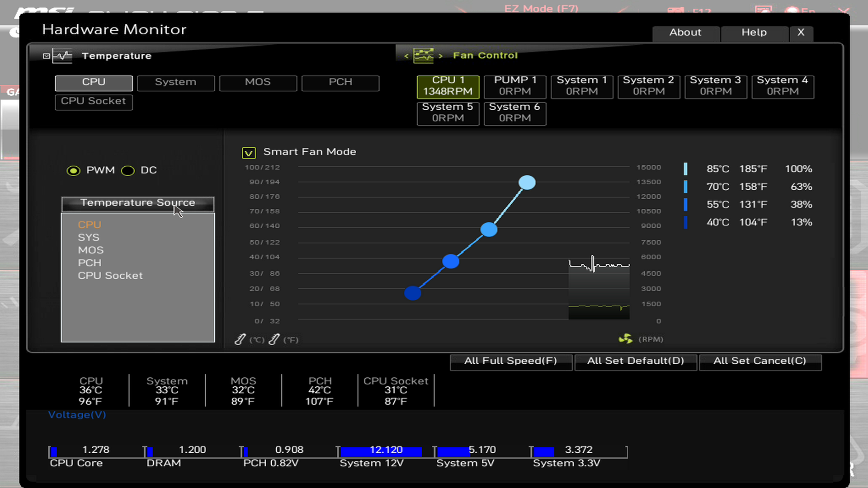Click All Full Speed button
The height and width of the screenshot is (488, 868).
click(x=510, y=361)
